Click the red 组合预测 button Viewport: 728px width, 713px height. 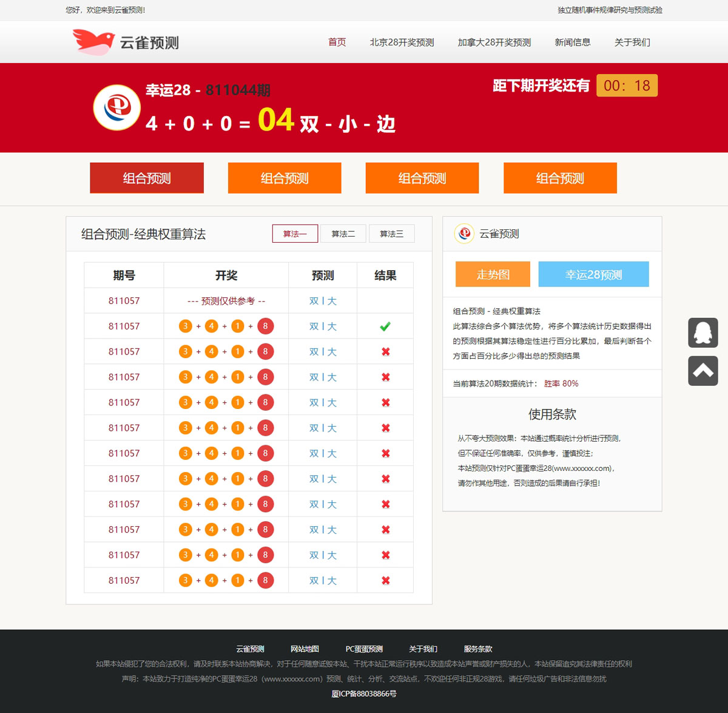click(147, 178)
